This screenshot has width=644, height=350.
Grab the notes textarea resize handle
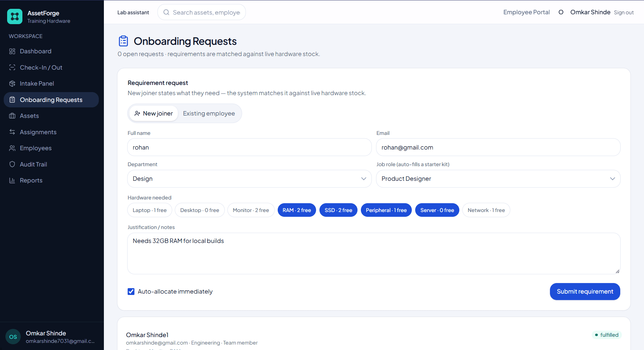coord(617,271)
